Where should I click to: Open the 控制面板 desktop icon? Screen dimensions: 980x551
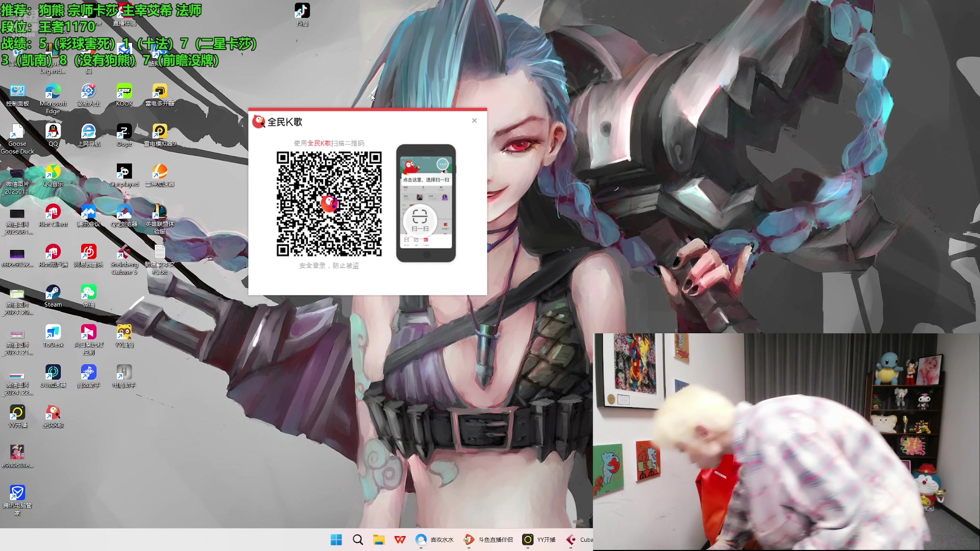pyautogui.click(x=17, y=95)
